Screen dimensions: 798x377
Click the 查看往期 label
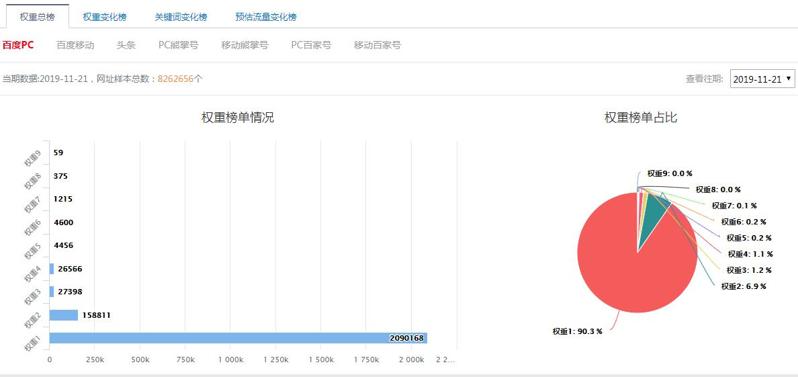[x=704, y=79]
